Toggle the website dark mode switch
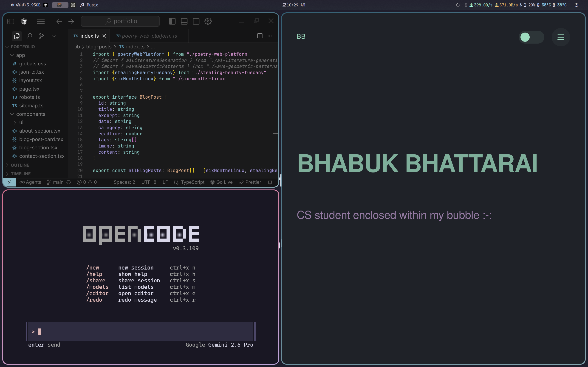Viewport: 588px width, 367px height. (x=531, y=37)
